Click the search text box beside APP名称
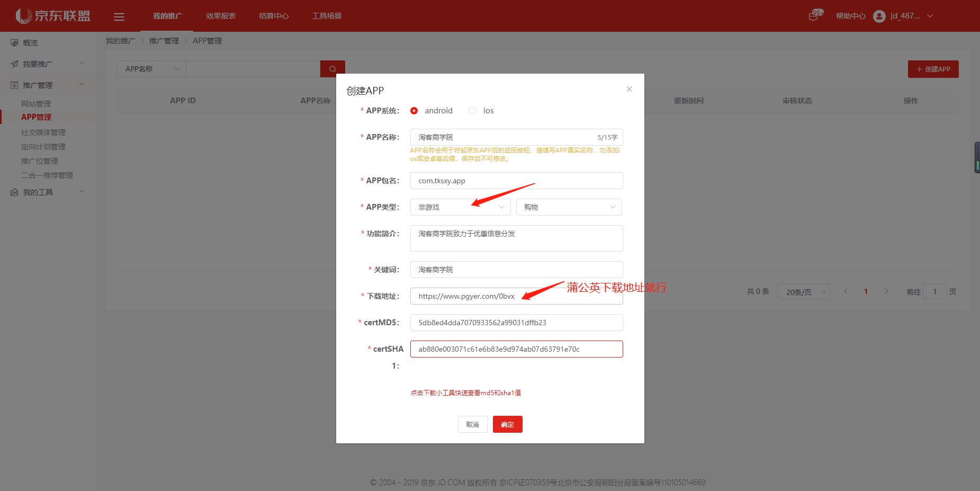The height and width of the screenshot is (491, 980). [x=253, y=69]
